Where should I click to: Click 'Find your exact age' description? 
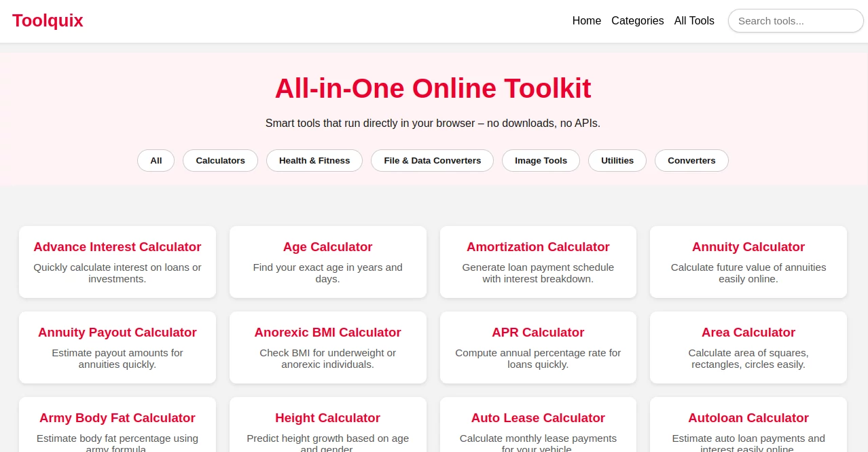pos(328,273)
